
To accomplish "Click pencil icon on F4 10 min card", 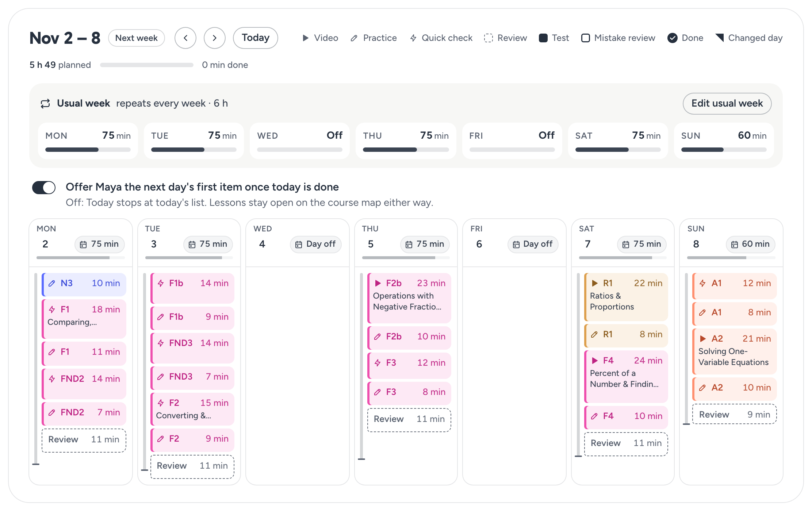I will (594, 416).
